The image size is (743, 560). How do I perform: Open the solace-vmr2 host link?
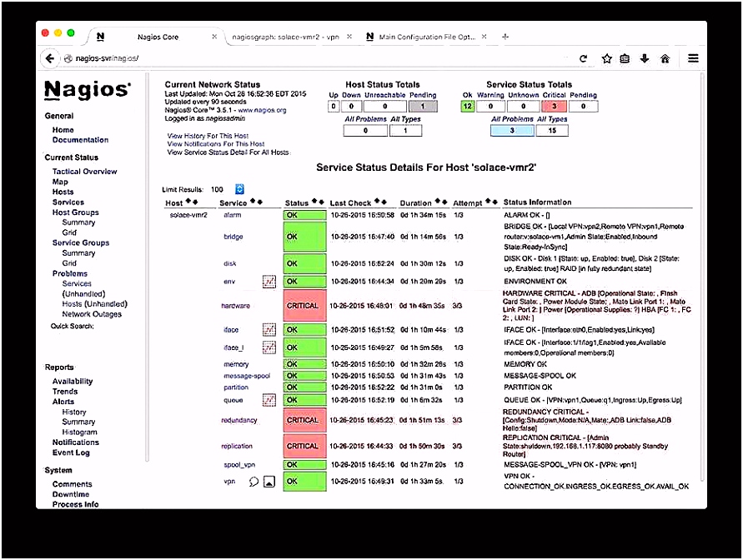(188, 215)
